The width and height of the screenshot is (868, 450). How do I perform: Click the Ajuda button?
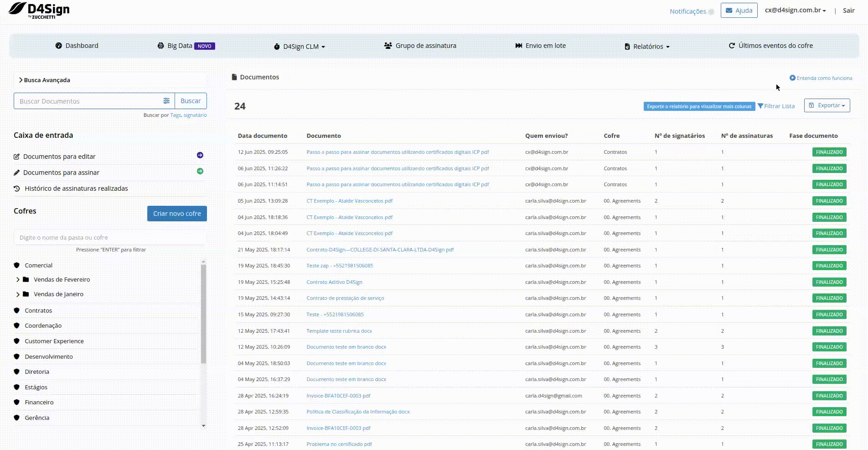[739, 10]
